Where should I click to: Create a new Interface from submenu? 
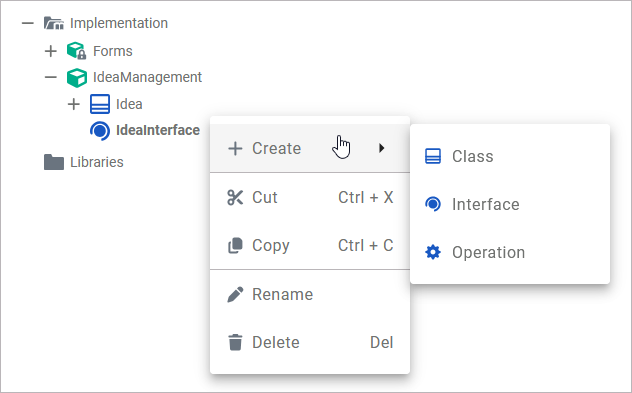click(510, 204)
